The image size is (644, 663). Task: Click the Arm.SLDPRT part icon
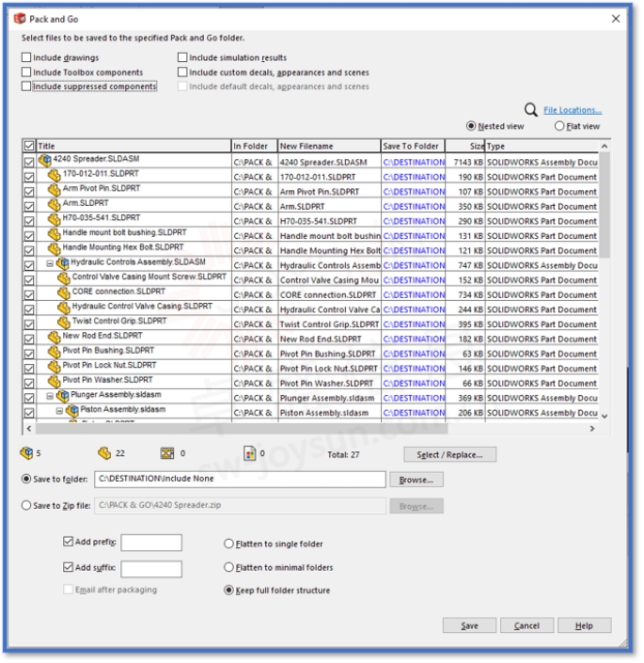pos(55,205)
